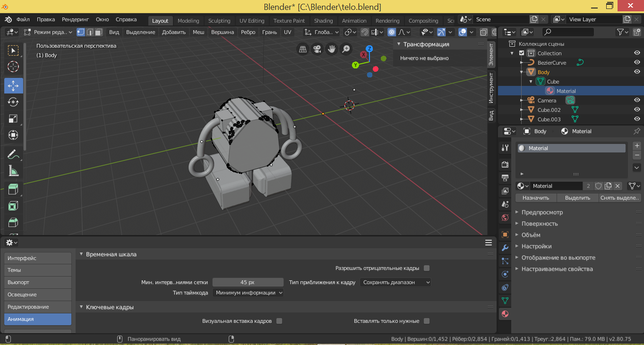644x345 pixels.
Task: Toggle orthographic grid view button in viewport
Action: 303,49
